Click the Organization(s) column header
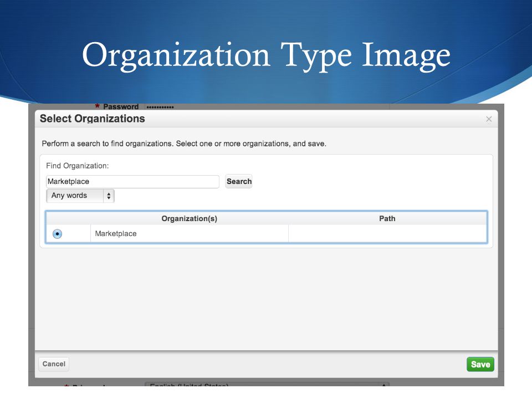Viewport: 532px width, 399px height. click(x=190, y=218)
